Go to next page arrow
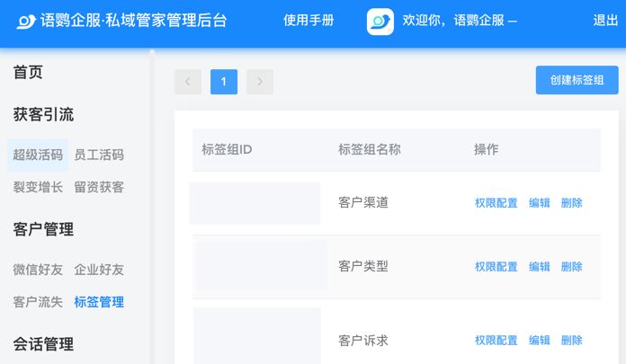 260,82
